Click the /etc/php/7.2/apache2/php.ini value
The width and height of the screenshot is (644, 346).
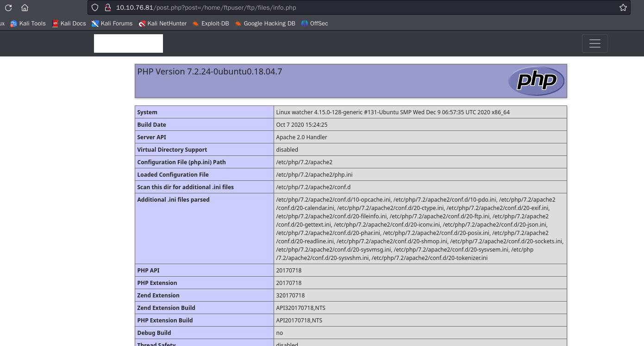pos(314,174)
